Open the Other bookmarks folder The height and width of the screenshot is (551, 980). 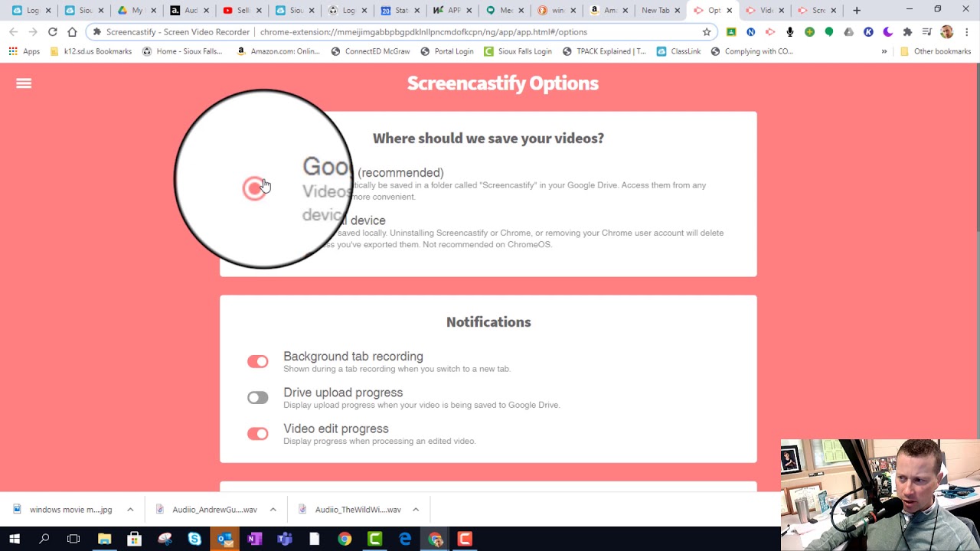[936, 51]
